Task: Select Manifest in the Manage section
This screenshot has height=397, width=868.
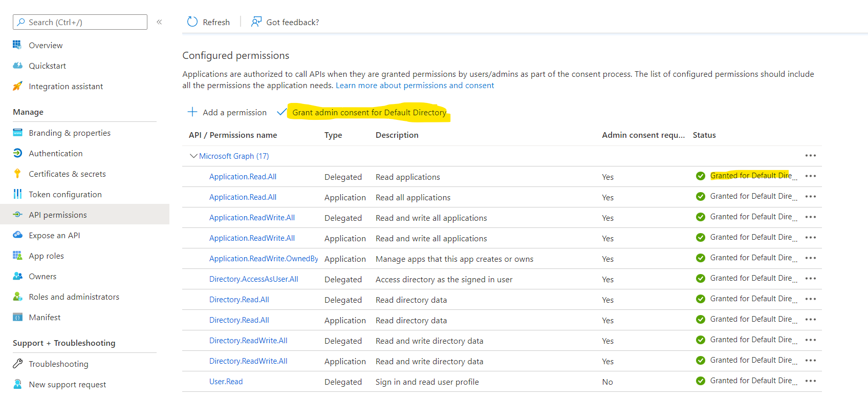Action: (45, 317)
